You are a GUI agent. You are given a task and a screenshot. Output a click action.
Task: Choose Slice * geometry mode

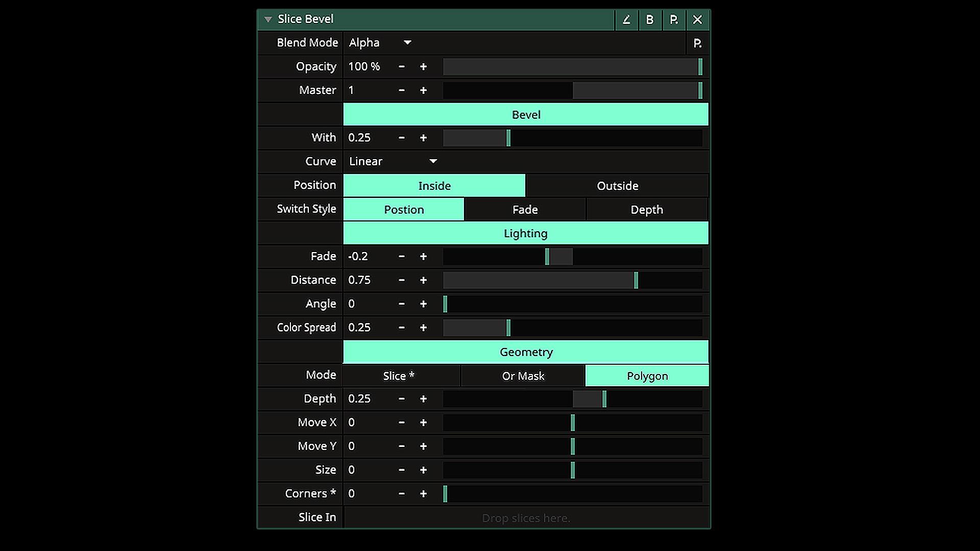[401, 376]
